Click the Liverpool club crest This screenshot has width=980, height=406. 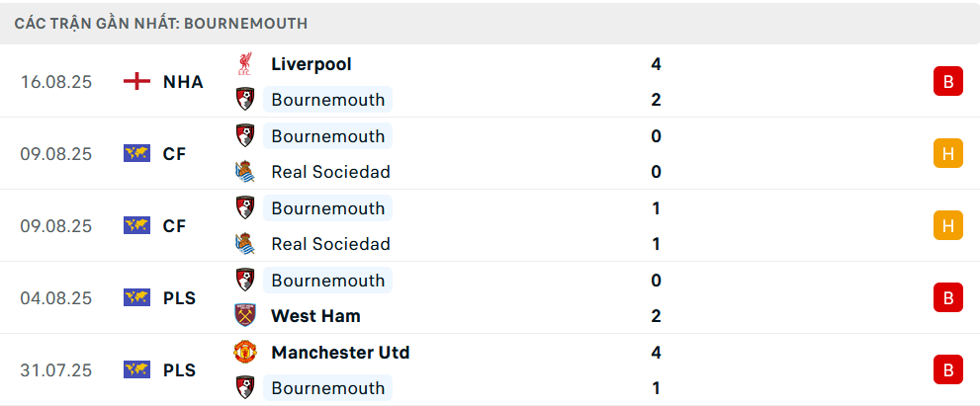pos(244,64)
